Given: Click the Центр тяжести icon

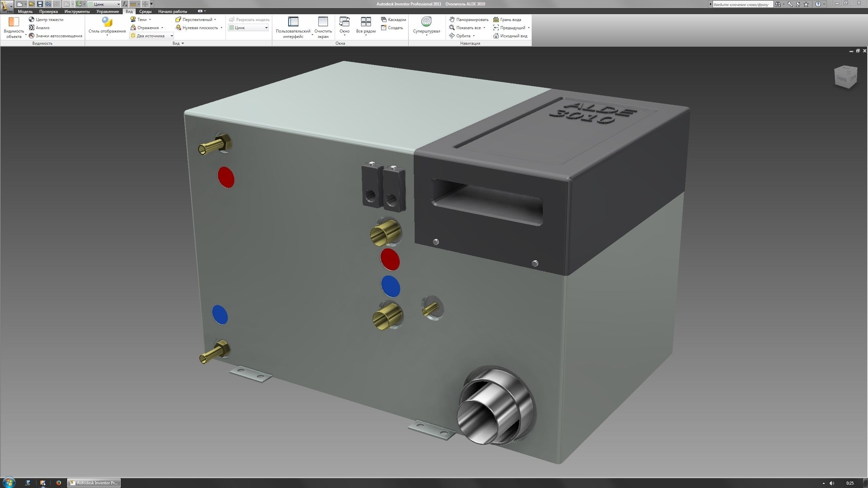Looking at the screenshot, I should pyautogui.click(x=32, y=20).
